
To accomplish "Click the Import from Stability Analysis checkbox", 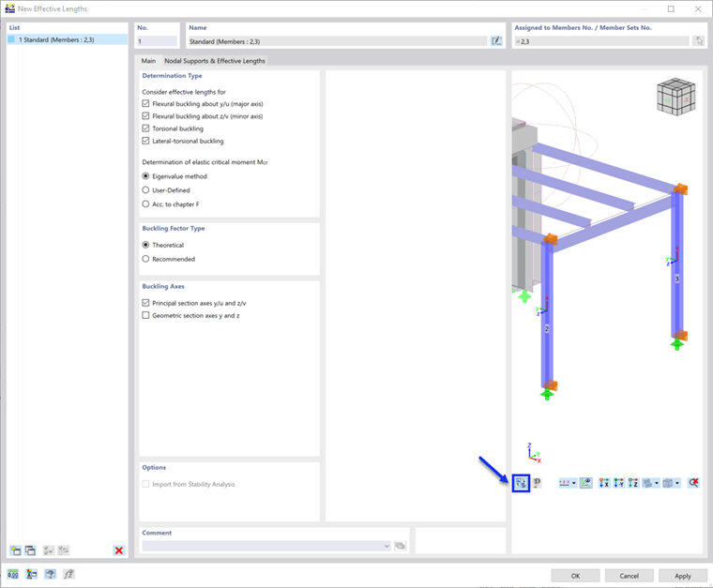I will (145, 484).
